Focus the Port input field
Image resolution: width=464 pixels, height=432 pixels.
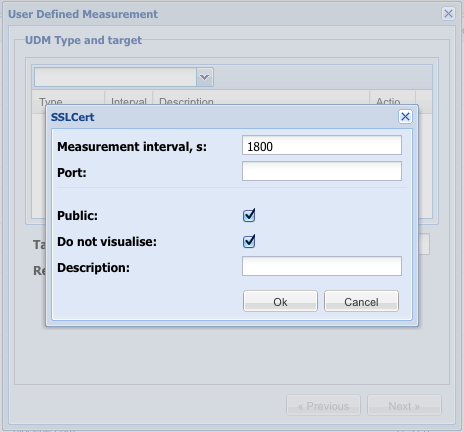pyautogui.click(x=322, y=171)
